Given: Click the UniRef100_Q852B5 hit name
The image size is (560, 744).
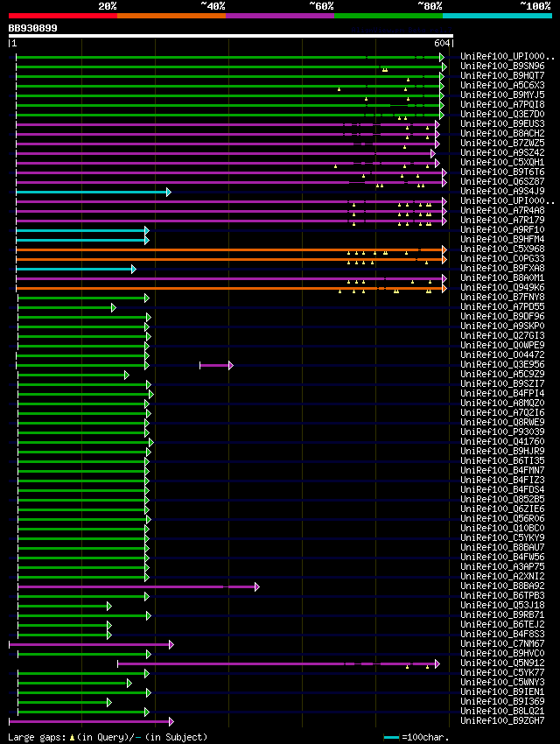Looking at the screenshot, I should (x=502, y=499).
